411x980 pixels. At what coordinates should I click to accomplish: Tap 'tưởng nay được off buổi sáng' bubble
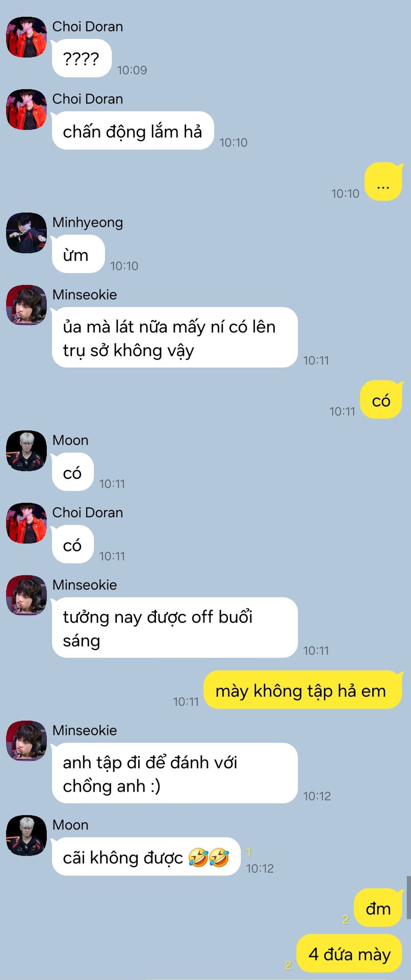click(174, 628)
